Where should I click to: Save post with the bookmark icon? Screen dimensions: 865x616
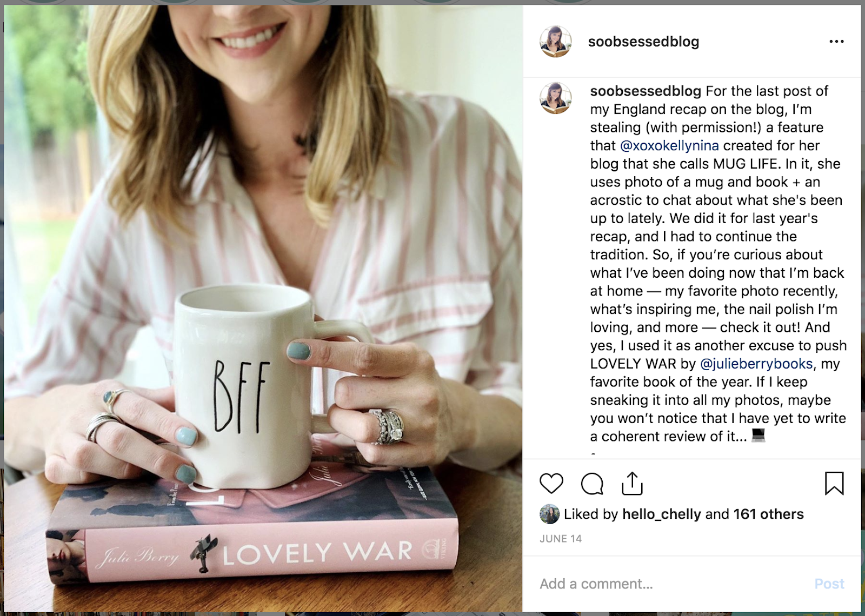coord(834,483)
